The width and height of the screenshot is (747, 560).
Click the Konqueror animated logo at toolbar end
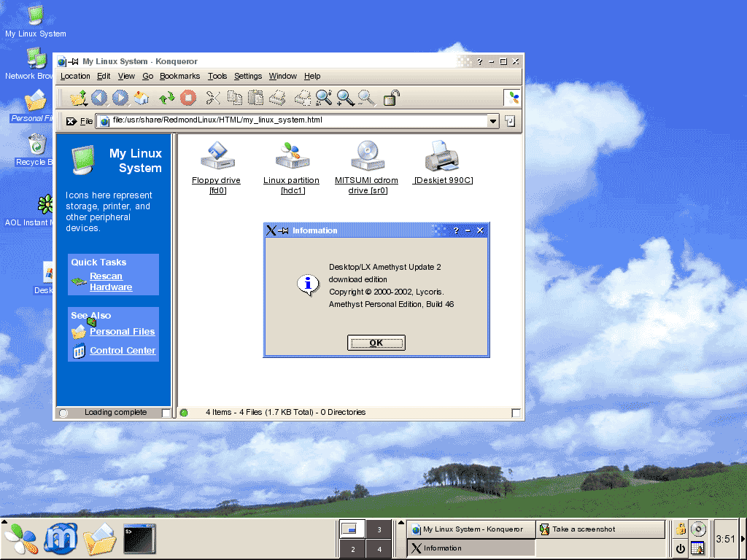pos(513,98)
